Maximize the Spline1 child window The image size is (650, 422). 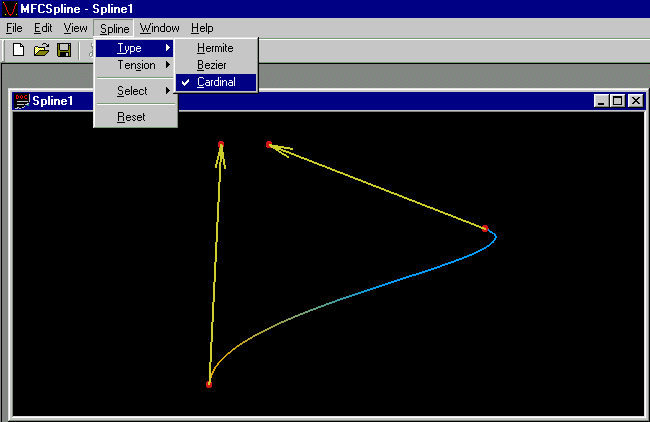point(617,100)
